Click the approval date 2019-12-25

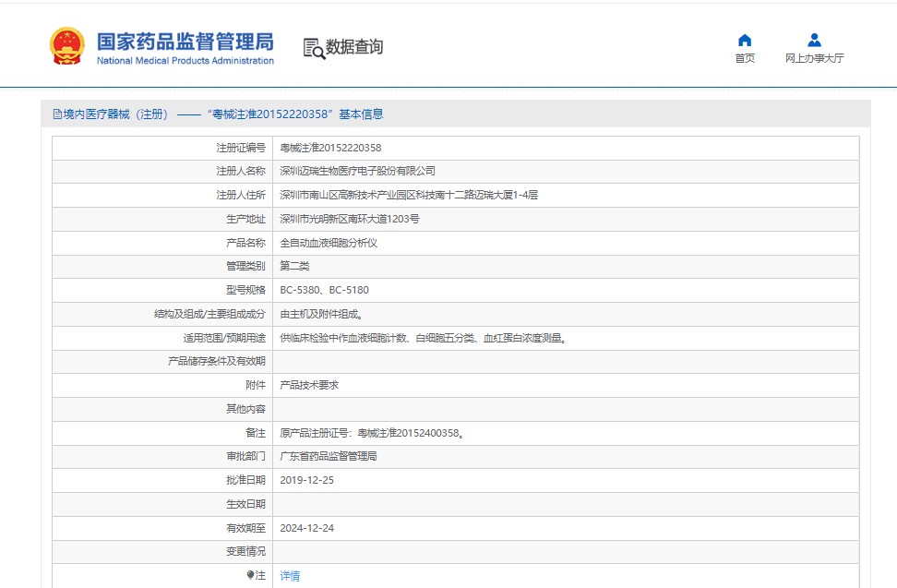(306, 480)
